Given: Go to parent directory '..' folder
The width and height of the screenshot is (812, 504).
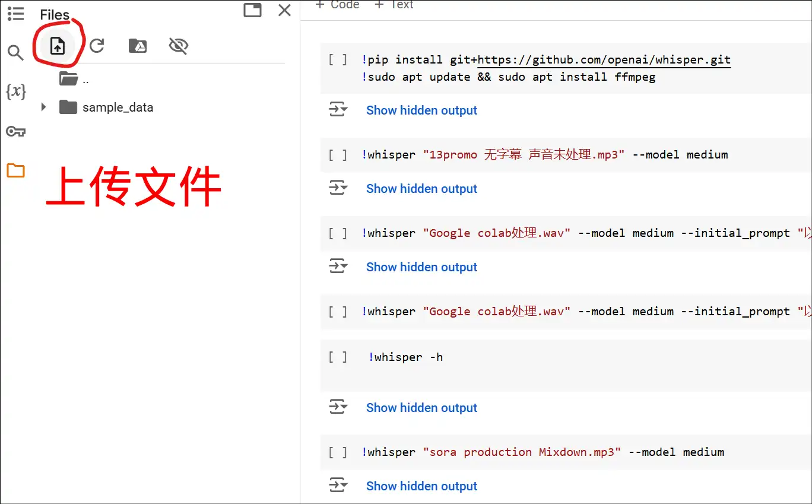Looking at the screenshot, I should (74, 79).
